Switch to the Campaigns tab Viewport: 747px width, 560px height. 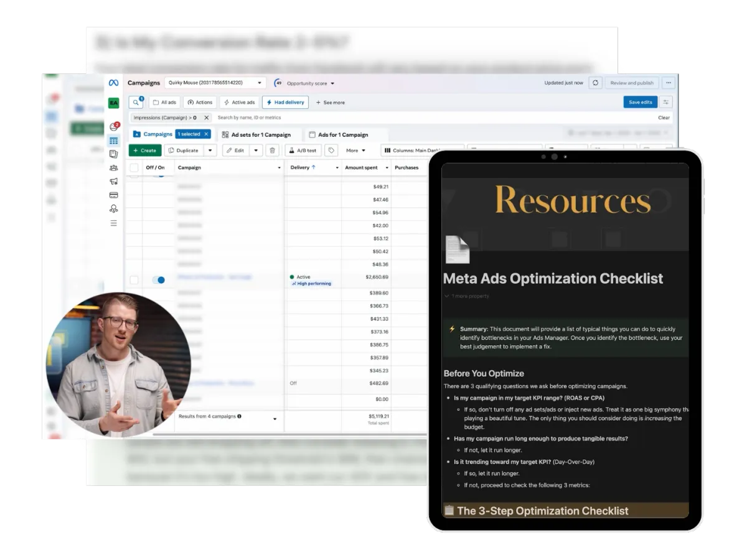tap(153, 134)
